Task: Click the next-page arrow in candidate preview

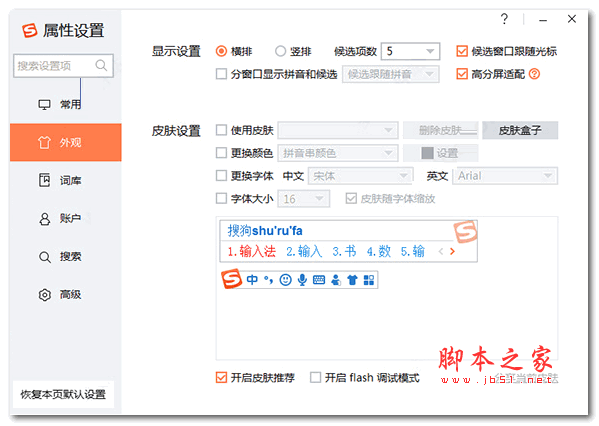Action: [452, 251]
